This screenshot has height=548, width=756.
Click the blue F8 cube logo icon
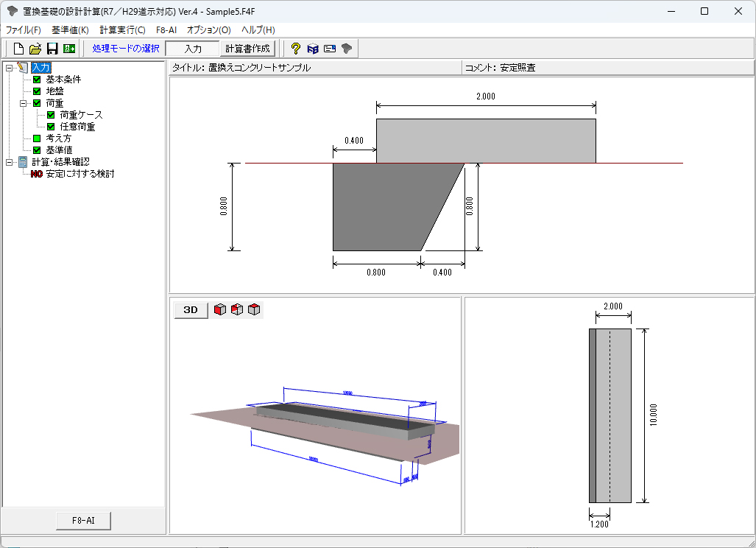point(312,48)
